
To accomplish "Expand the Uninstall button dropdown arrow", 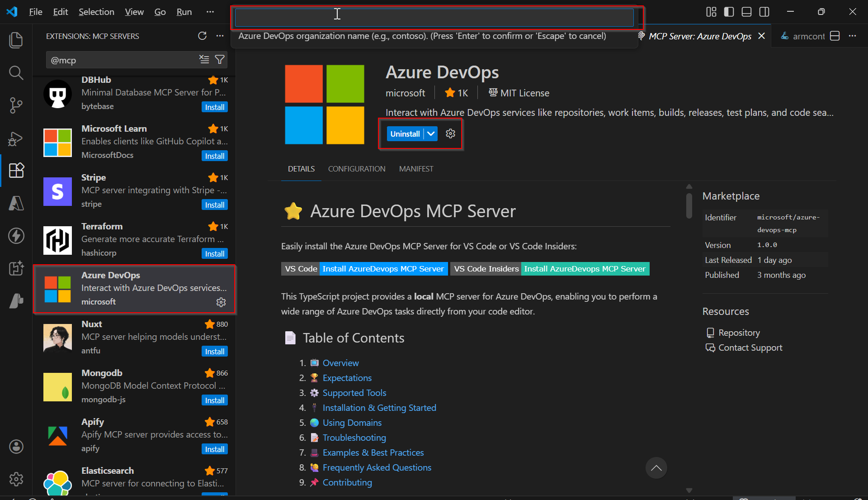I will pos(431,133).
